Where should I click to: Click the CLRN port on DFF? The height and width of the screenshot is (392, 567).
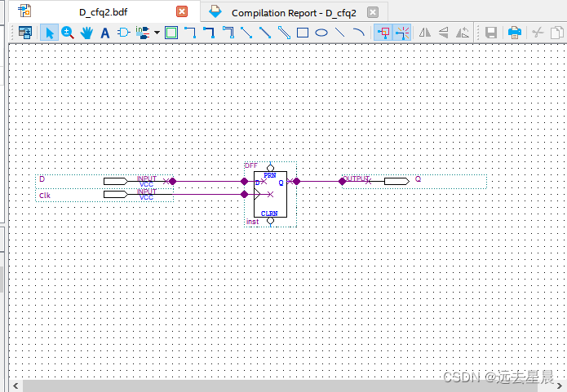point(269,214)
